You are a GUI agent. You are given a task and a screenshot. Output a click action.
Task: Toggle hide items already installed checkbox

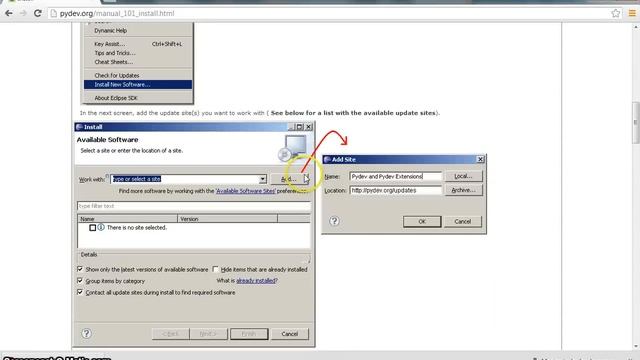[x=215, y=269]
